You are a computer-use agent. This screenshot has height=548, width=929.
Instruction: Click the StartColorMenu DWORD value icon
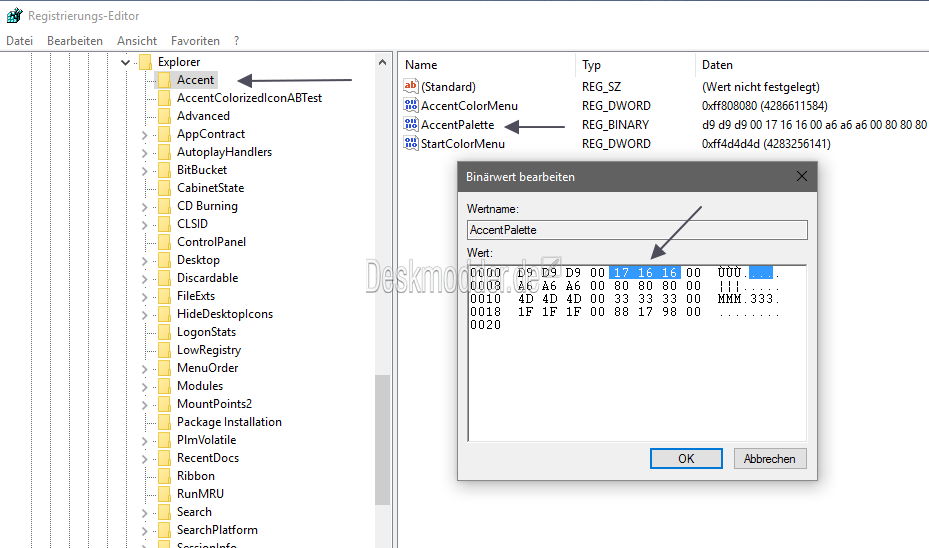pyautogui.click(x=411, y=143)
